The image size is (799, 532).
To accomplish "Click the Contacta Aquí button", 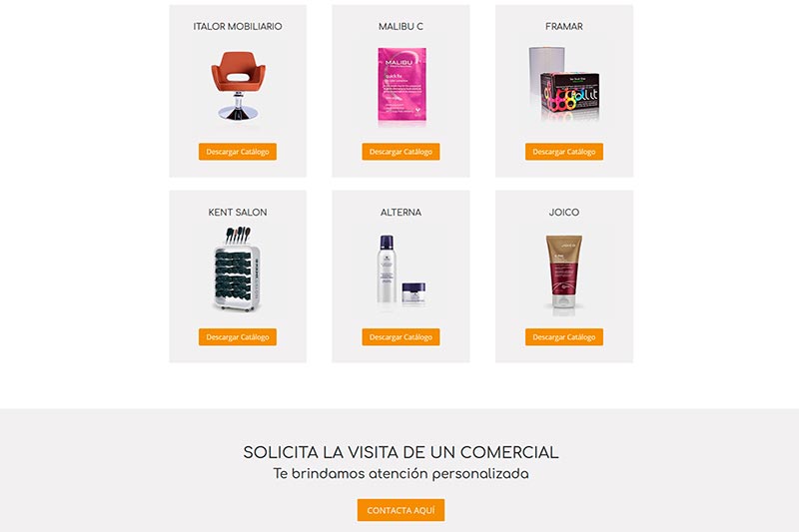I will coord(401,510).
